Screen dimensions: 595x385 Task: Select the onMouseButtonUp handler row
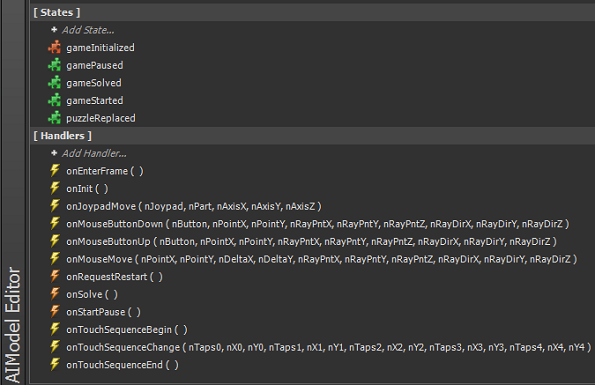click(x=312, y=242)
